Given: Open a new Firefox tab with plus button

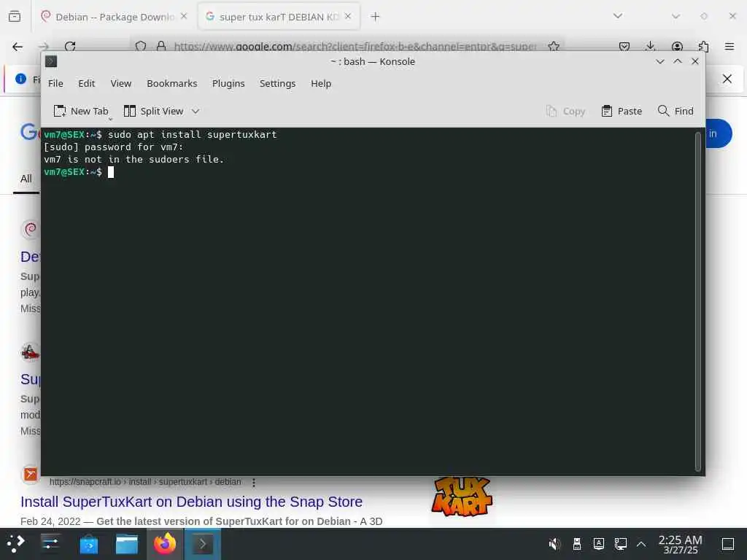Looking at the screenshot, I should click(x=375, y=17).
